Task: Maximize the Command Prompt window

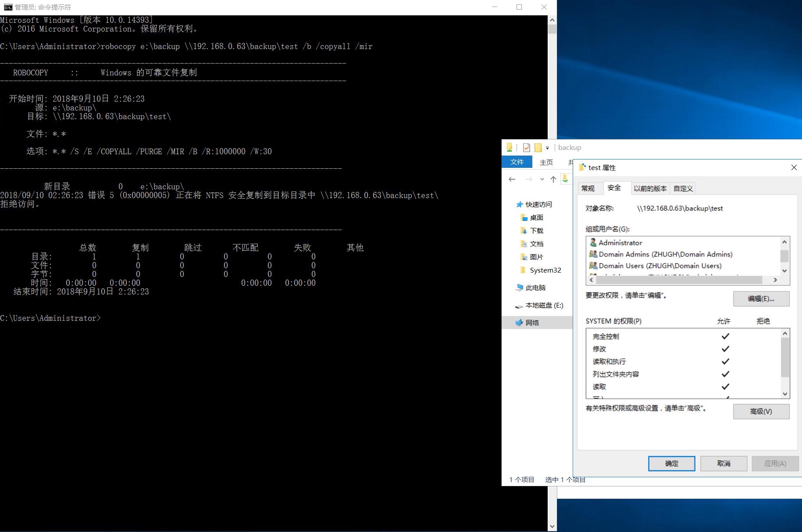Action: 519,7
